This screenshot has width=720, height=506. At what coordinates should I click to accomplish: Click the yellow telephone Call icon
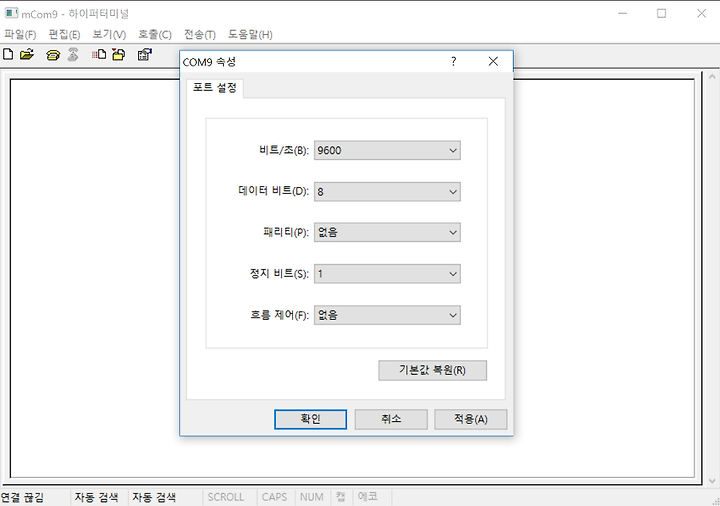click(x=53, y=55)
